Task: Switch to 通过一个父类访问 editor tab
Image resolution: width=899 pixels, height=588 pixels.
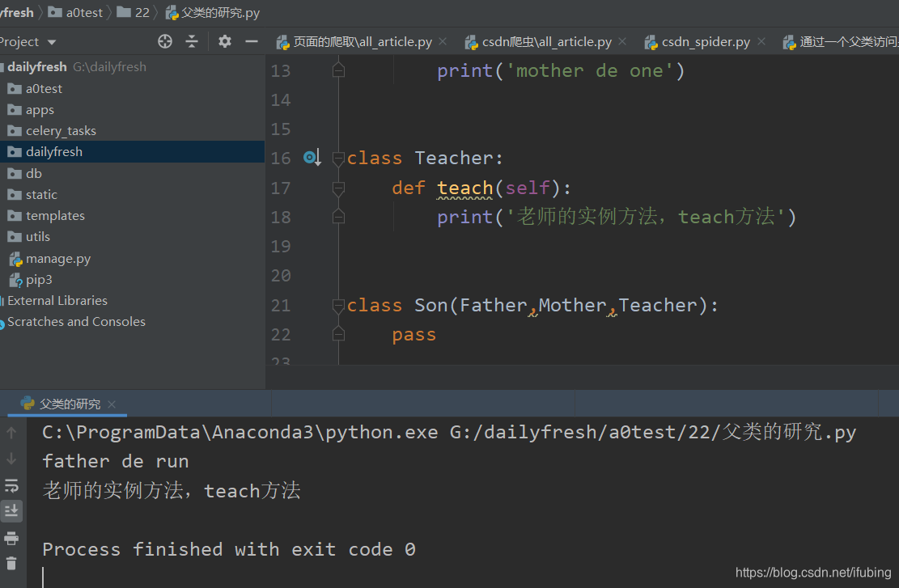Action: [841, 42]
